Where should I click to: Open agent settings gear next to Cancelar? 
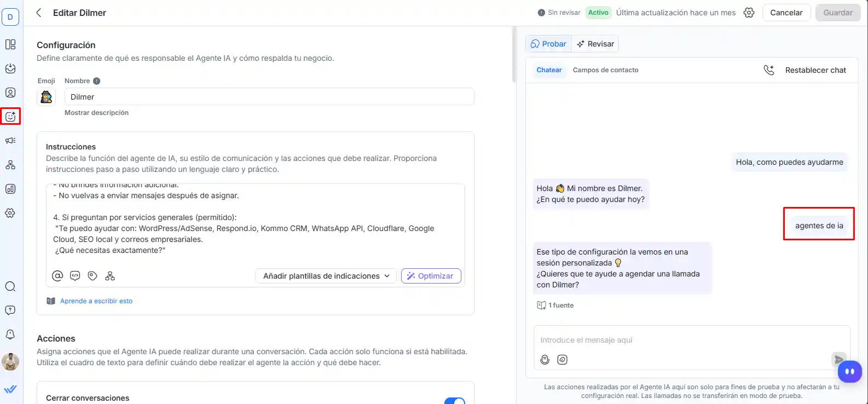pos(749,13)
